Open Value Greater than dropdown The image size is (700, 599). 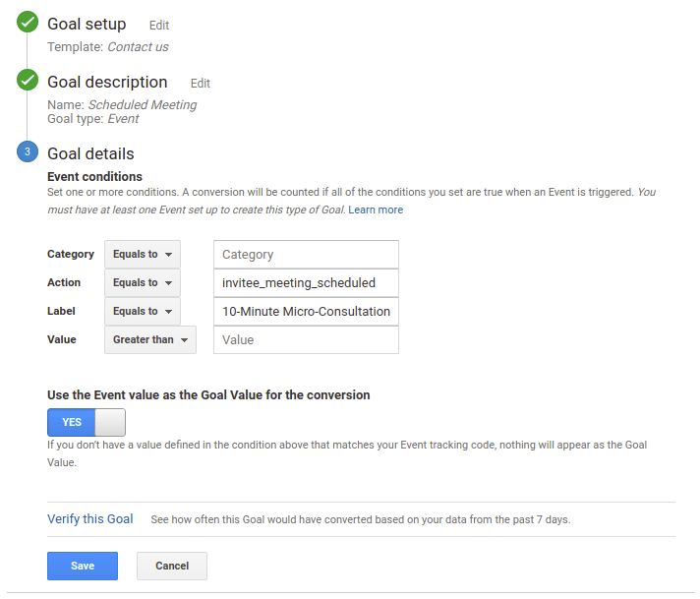tap(150, 340)
